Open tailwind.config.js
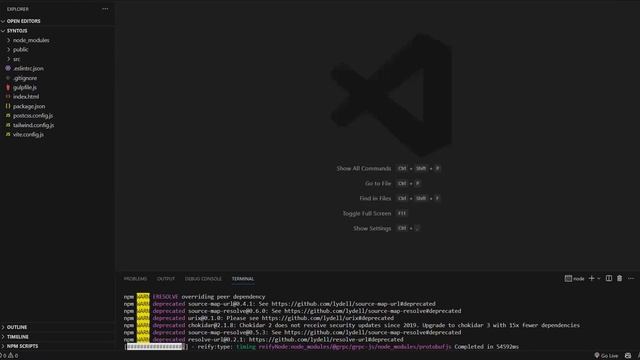 tap(33, 125)
